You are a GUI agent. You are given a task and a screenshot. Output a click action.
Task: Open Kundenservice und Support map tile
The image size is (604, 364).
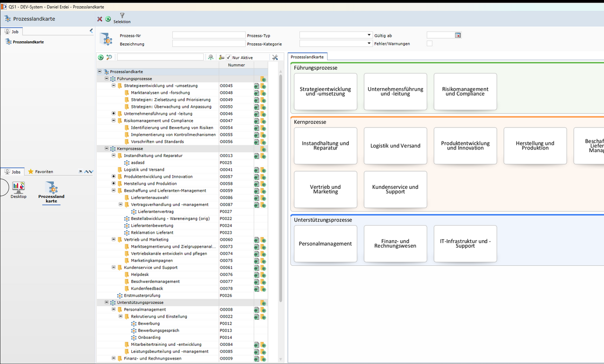[x=395, y=189]
